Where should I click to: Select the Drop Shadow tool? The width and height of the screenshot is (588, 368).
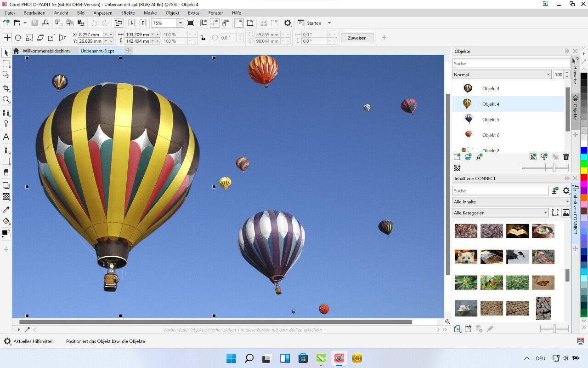coord(6,185)
